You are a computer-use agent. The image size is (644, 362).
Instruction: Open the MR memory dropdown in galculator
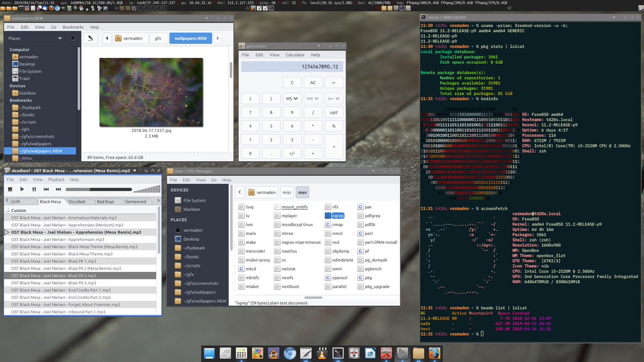pos(312,98)
